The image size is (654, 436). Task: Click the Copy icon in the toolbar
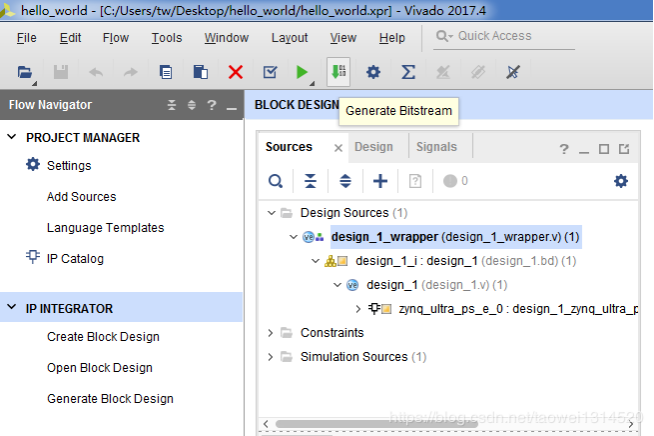tap(166, 72)
